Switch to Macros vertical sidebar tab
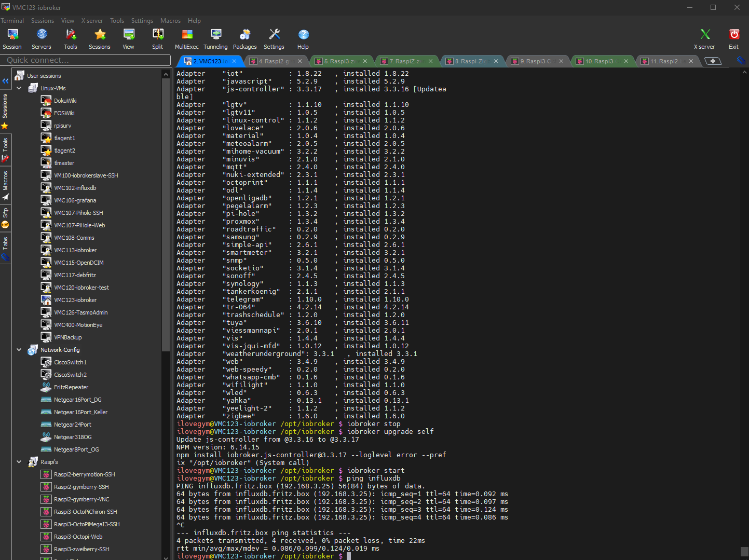749x560 pixels. pos(5,185)
